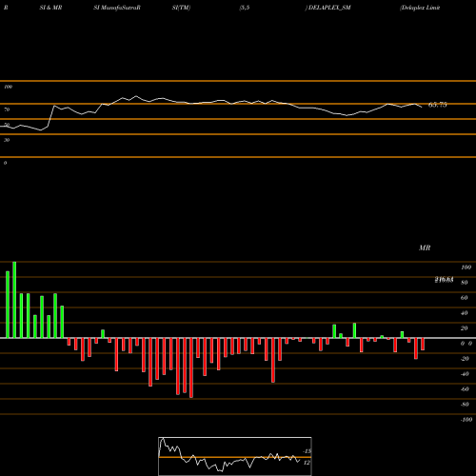Click the MR axis label 80
476x476 pixels.
[465, 283]
